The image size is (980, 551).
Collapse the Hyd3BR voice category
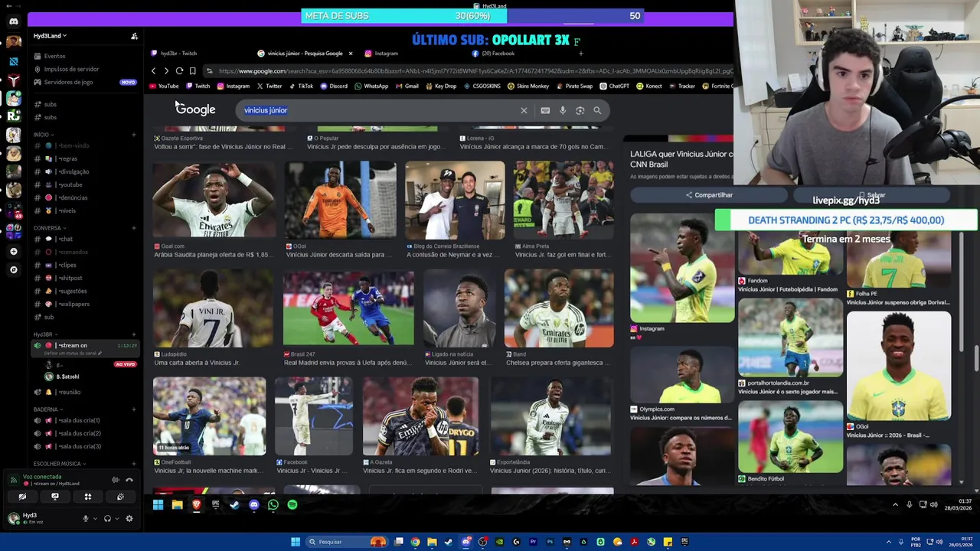[x=45, y=334]
